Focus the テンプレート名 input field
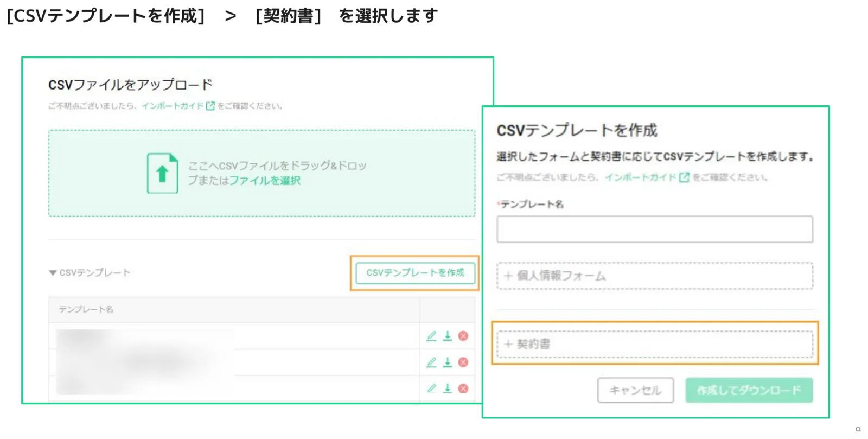868x439 pixels. (655, 229)
